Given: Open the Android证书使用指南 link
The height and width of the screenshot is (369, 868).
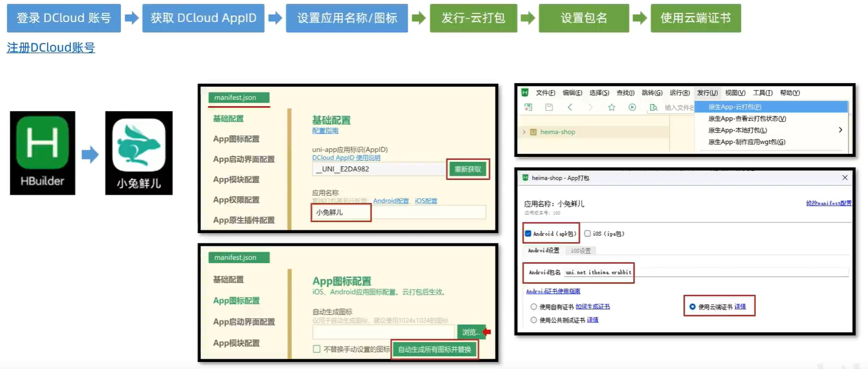Looking at the screenshot, I should click(x=553, y=291).
